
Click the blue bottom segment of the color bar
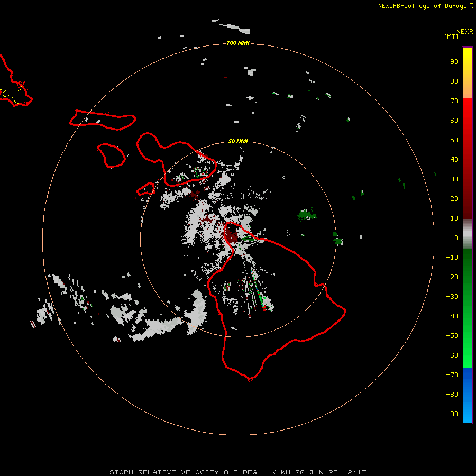pyautogui.click(x=467, y=396)
